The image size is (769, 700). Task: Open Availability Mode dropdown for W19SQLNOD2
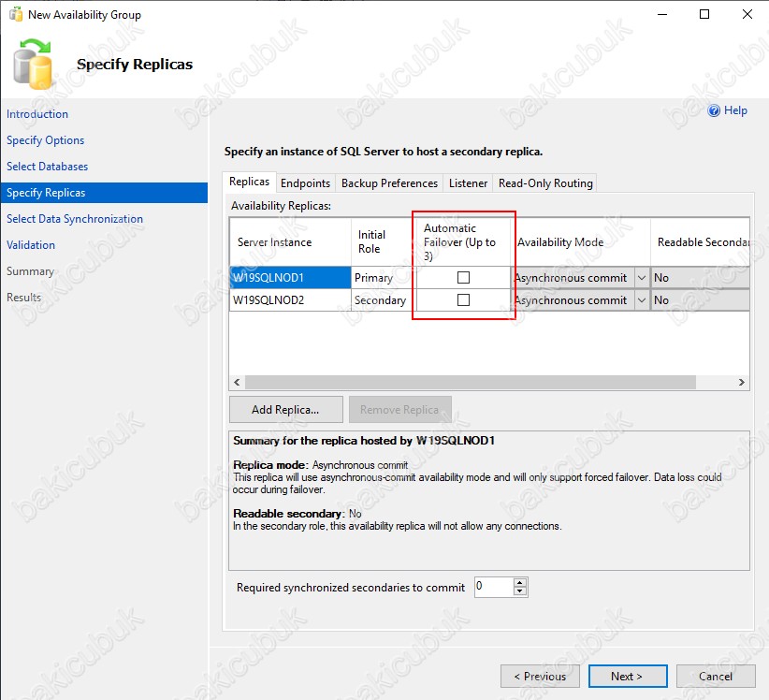(x=641, y=300)
